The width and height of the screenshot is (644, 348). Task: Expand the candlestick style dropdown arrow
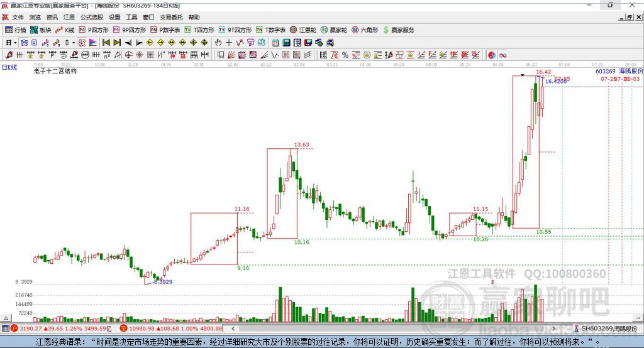click(74, 43)
